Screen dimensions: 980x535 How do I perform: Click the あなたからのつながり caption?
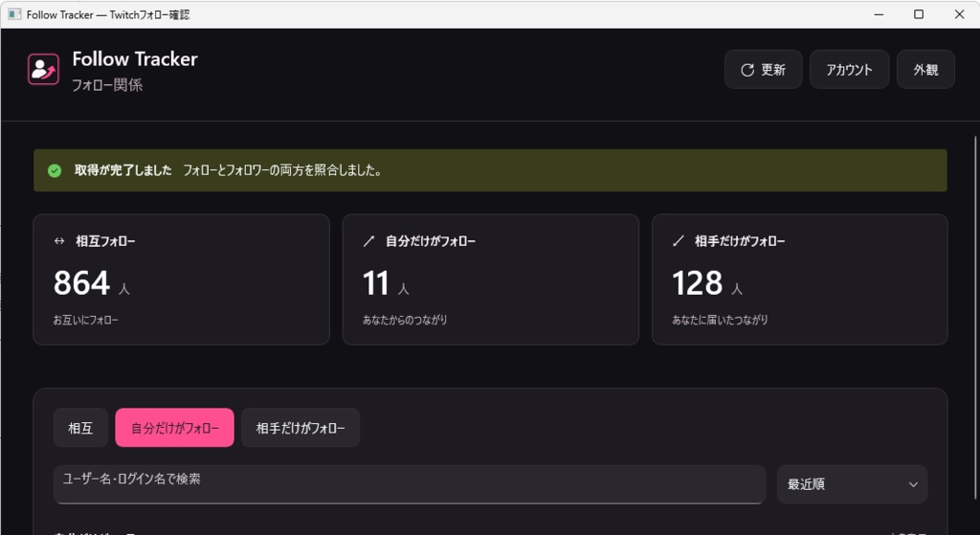pyautogui.click(x=405, y=320)
